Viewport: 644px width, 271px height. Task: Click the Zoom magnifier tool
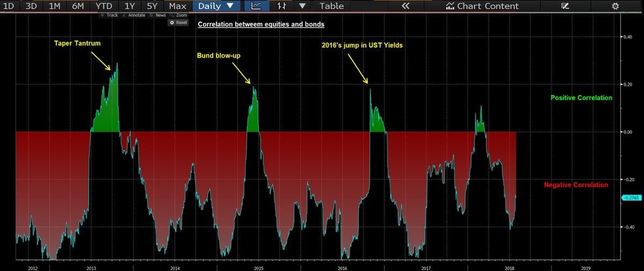point(179,15)
